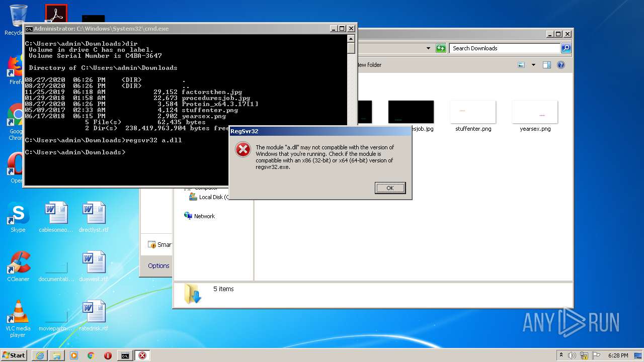The height and width of the screenshot is (362, 644).
Task: Select the cablesomeo document desktop icon
Action: (x=56, y=218)
